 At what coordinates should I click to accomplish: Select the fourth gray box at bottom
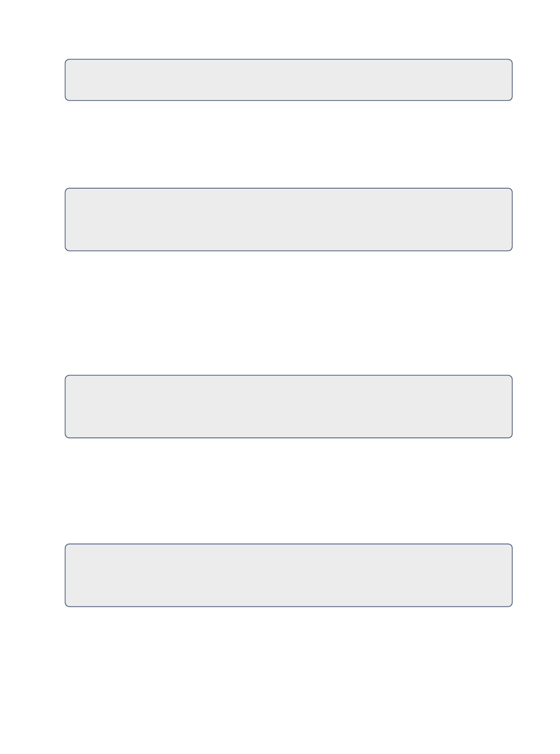point(288,575)
